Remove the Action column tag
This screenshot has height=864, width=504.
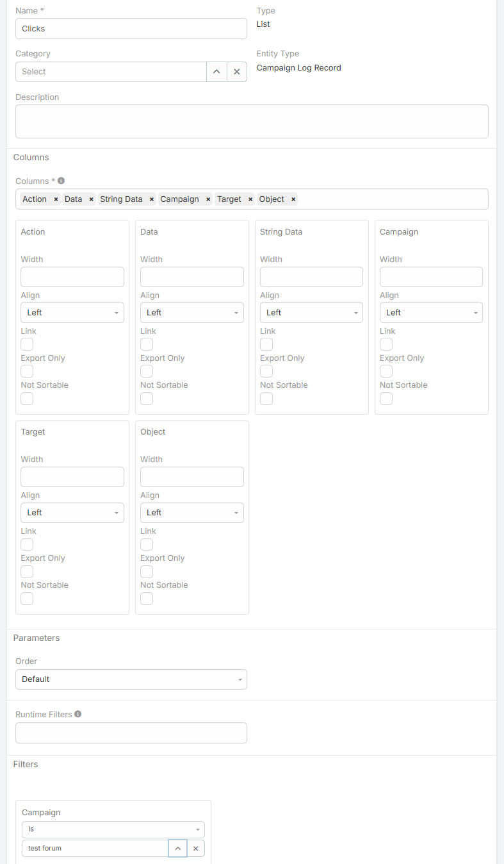coord(56,199)
